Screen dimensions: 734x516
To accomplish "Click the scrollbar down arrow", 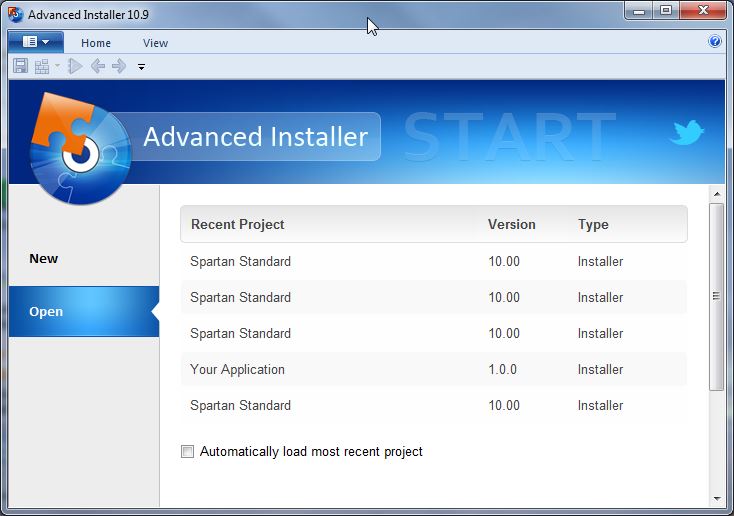I will click(716, 497).
